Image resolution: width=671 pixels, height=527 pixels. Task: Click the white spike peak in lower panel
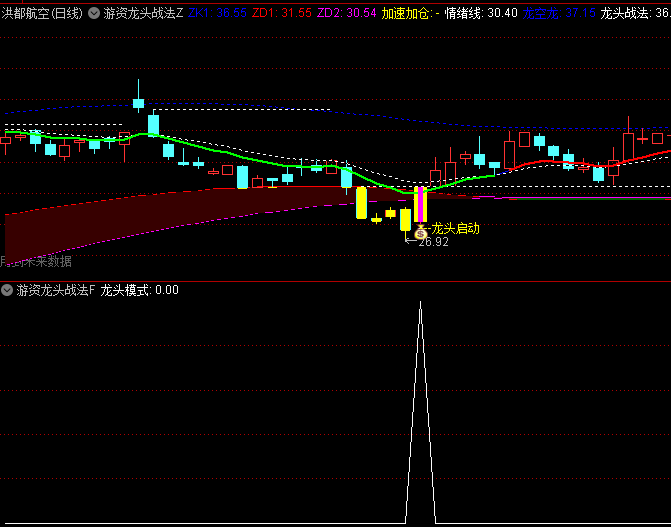pos(420,303)
